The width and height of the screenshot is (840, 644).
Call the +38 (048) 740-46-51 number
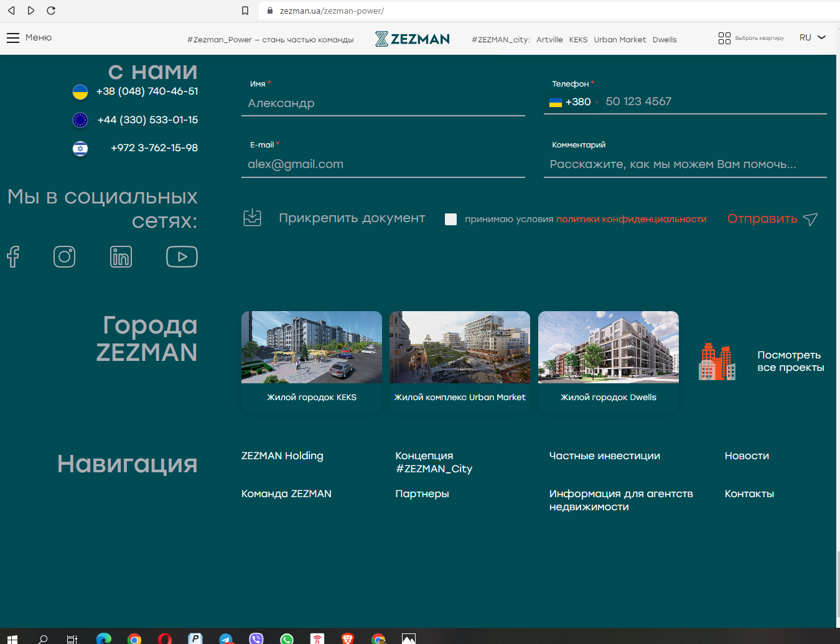[x=147, y=91]
